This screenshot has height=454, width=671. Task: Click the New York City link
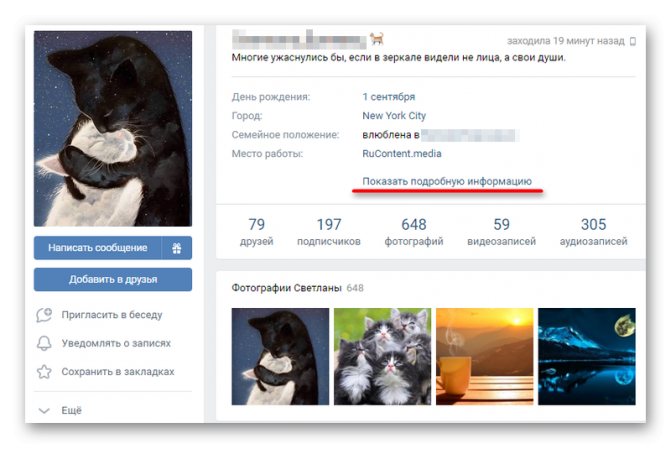(394, 116)
